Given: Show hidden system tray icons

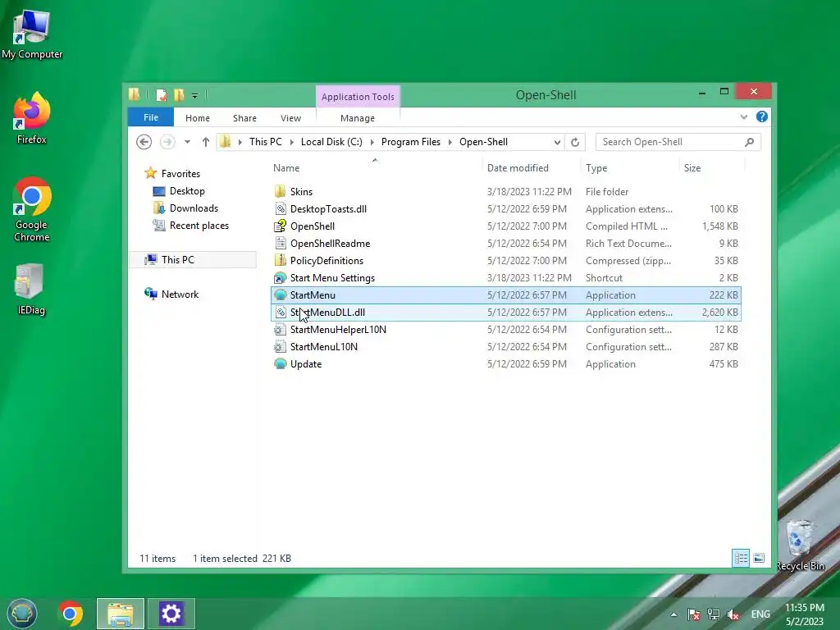Looking at the screenshot, I should click(673, 614).
